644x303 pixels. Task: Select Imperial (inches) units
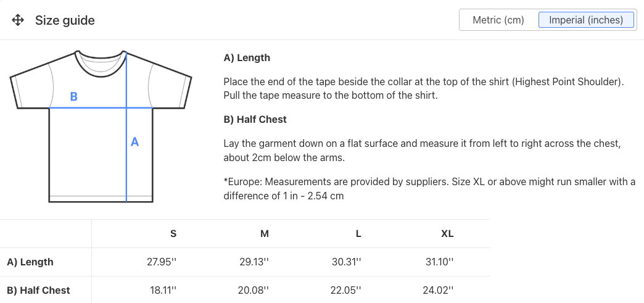coord(585,20)
